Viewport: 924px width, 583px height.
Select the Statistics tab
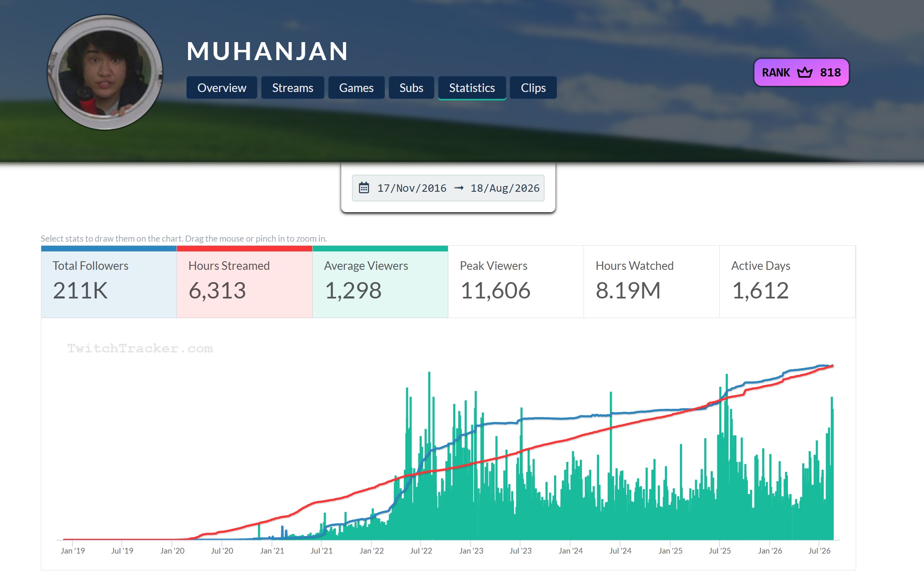(x=472, y=87)
